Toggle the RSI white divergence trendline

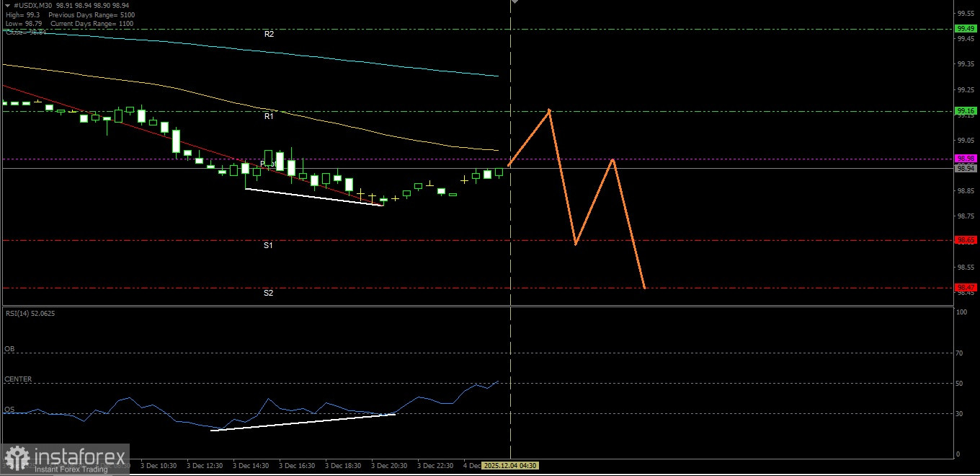click(x=303, y=422)
